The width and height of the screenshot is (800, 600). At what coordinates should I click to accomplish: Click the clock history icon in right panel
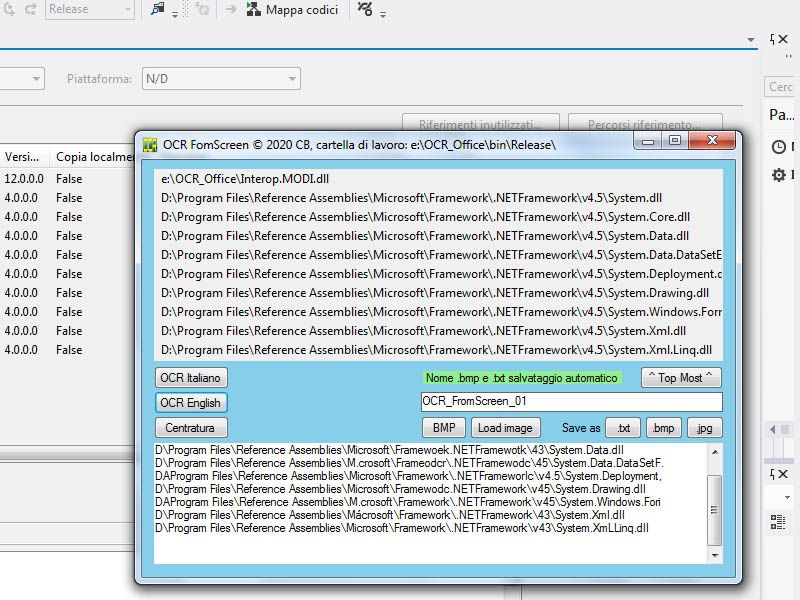(779, 147)
